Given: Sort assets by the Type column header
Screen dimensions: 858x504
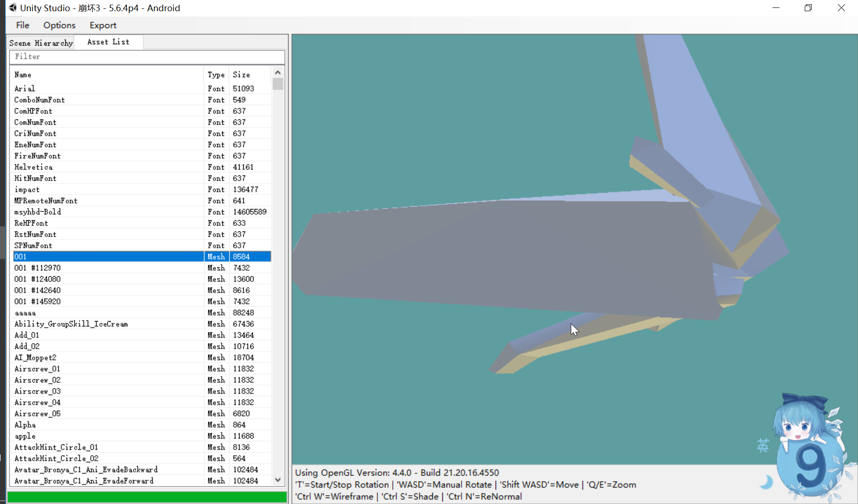Looking at the screenshot, I should click(x=216, y=75).
